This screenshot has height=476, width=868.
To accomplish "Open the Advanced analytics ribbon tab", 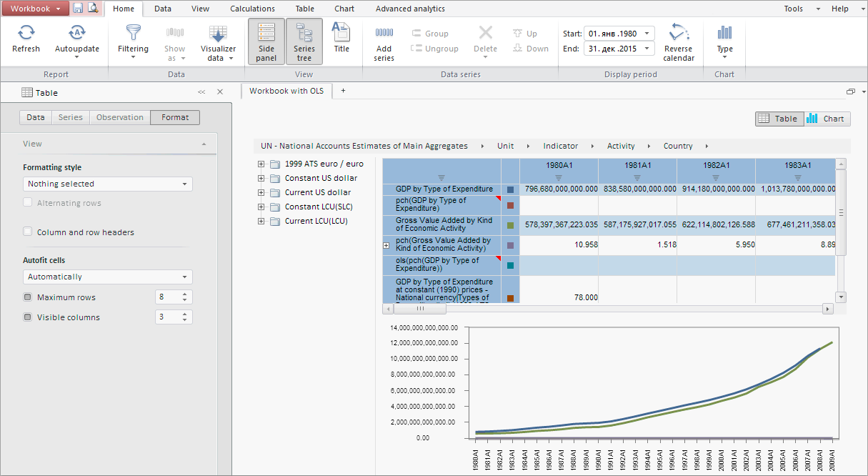I will pyautogui.click(x=410, y=9).
